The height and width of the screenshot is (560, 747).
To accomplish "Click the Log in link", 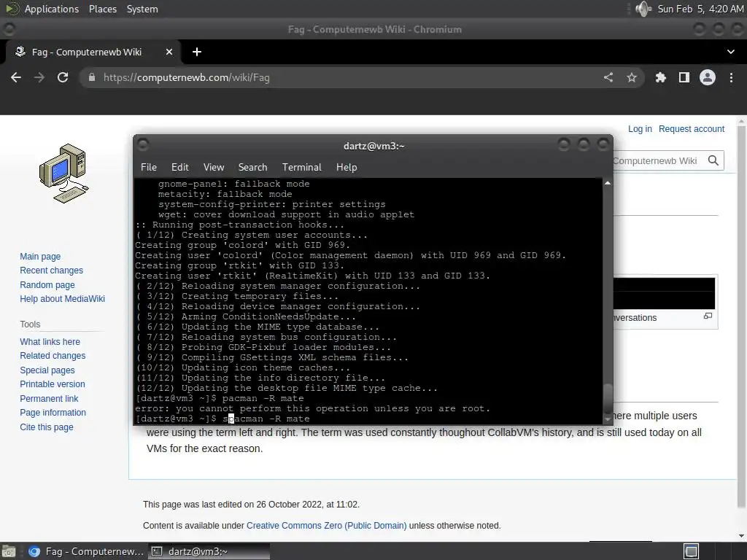I will click(640, 128).
